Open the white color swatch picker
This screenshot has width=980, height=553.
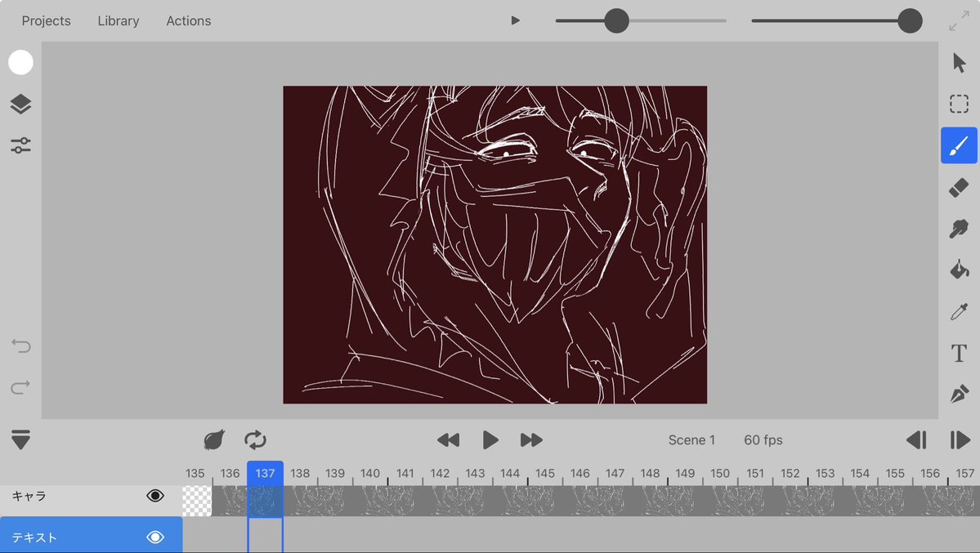pyautogui.click(x=20, y=62)
